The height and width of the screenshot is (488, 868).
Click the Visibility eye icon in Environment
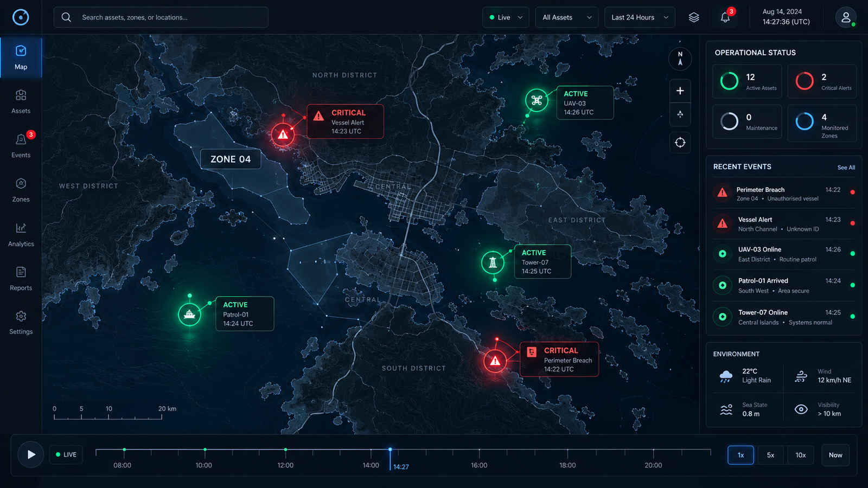pos(801,409)
